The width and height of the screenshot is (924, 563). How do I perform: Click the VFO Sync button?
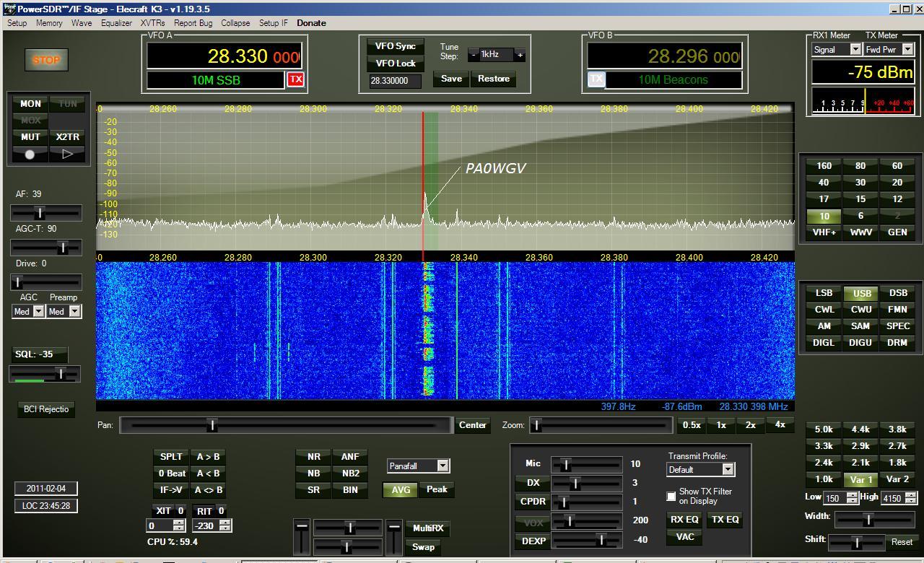pos(396,46)
